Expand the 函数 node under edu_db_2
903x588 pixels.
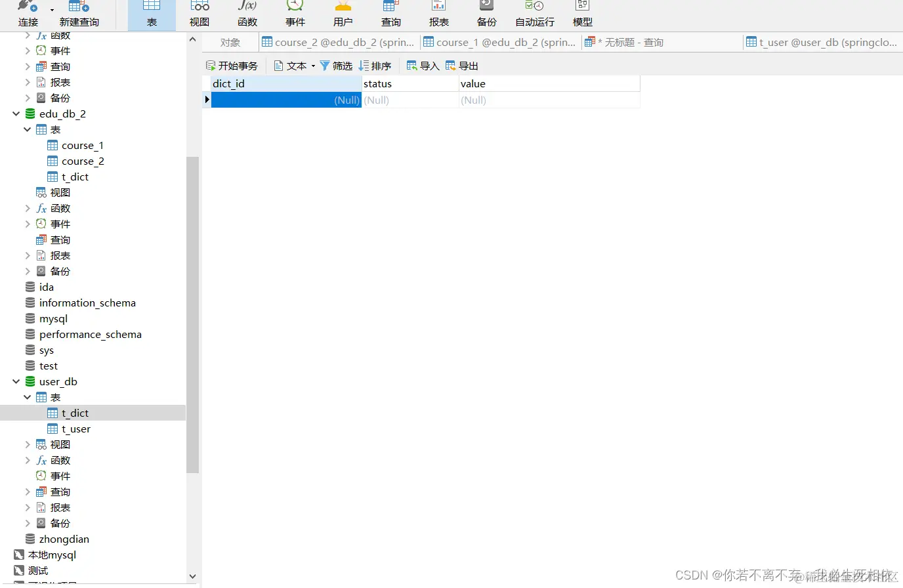(x=28, y=209)
